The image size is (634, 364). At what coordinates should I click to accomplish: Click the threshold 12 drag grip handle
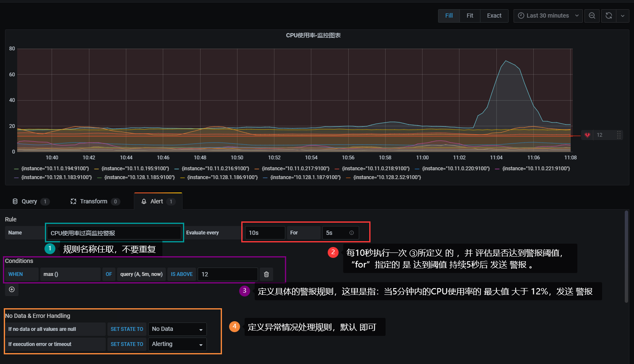619,135
